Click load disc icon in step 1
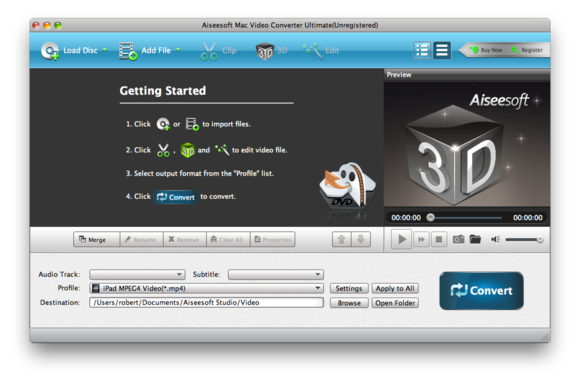Image resolution: width=580 pixels, height=384 pixels. [x=163, y=124]
